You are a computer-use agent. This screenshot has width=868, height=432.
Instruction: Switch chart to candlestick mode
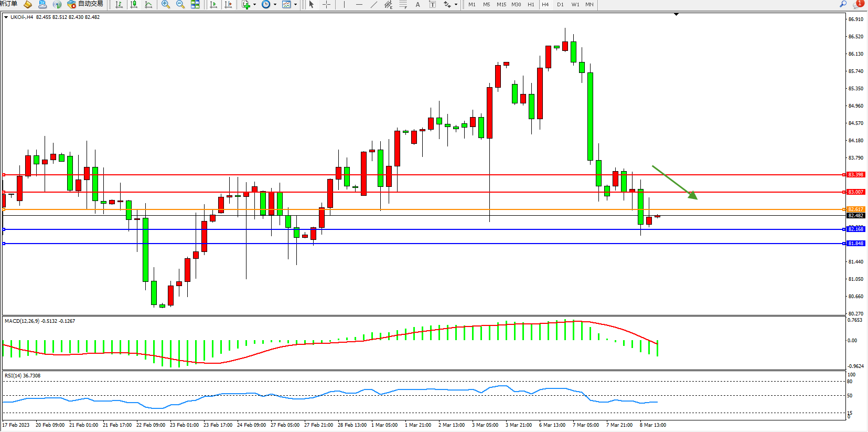click(x=134, y=5)
